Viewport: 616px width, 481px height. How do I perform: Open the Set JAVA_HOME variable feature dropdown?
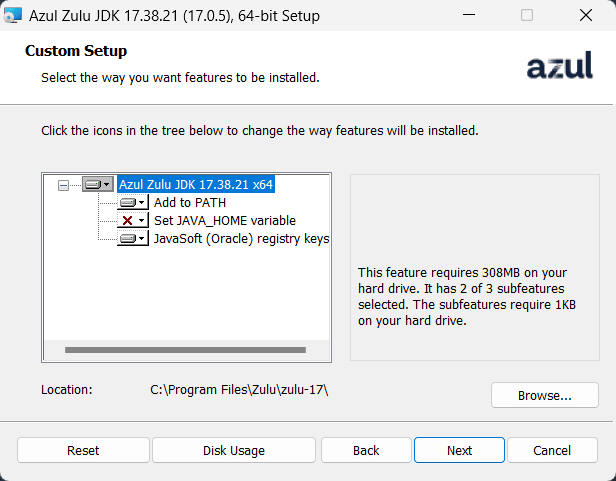(133, 220)
